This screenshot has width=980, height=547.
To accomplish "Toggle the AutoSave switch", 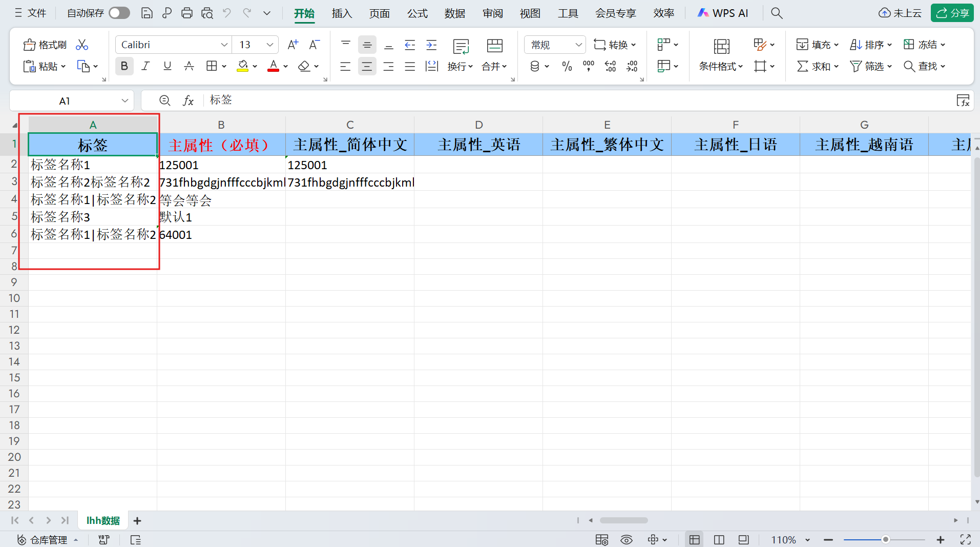I will click(119, 13).
